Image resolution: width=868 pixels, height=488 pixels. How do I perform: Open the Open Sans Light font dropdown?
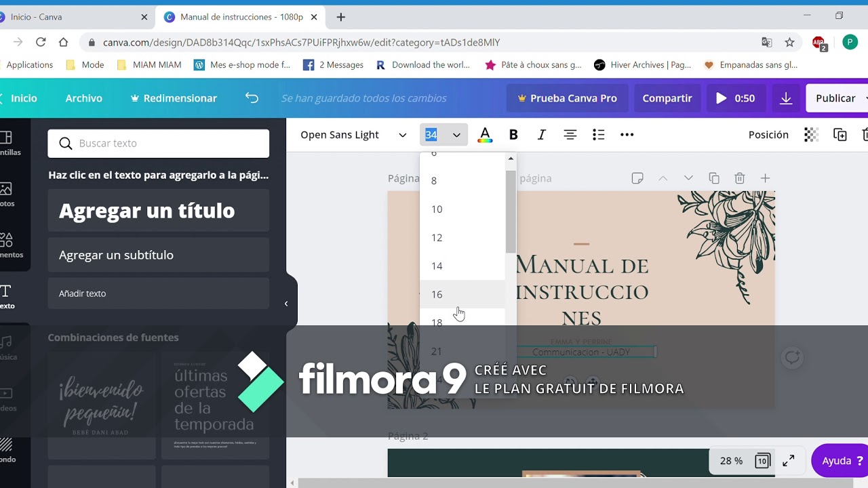[353, 135]
